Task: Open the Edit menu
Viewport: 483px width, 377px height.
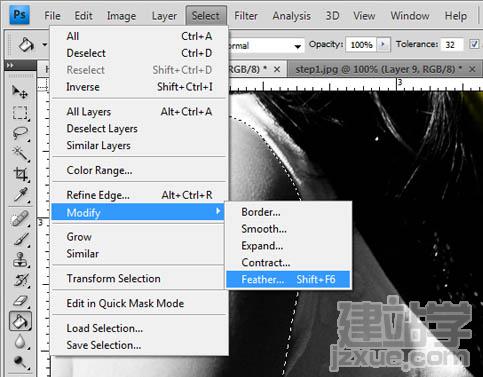Action: point(83,16)
